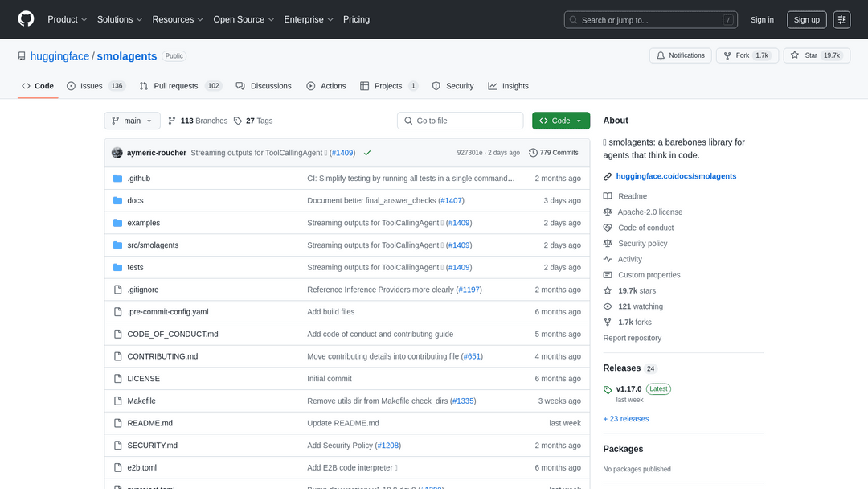Click the Sign up button
The width and height of the screenshot is (868, 489).
(806, 20)
